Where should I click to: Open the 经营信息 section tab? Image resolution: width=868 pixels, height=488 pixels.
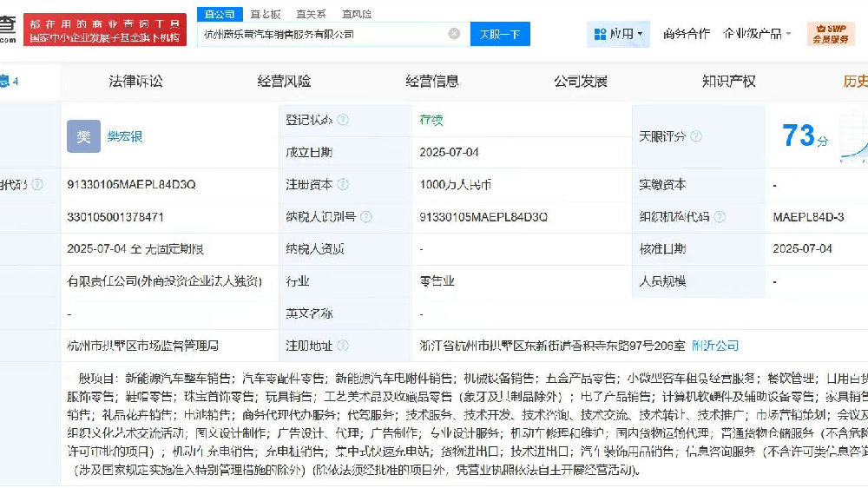pyautogui.click(x=432, y=82)
